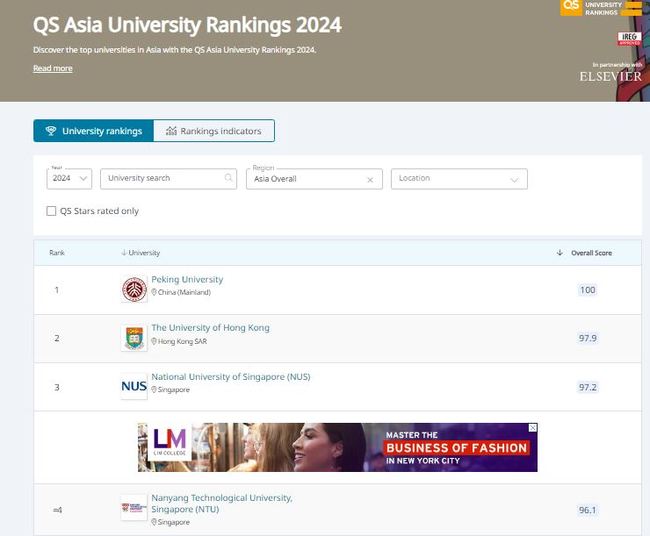The image size is (650, 536).
Task: Follow the Read more link
Action: click(52, 68)
